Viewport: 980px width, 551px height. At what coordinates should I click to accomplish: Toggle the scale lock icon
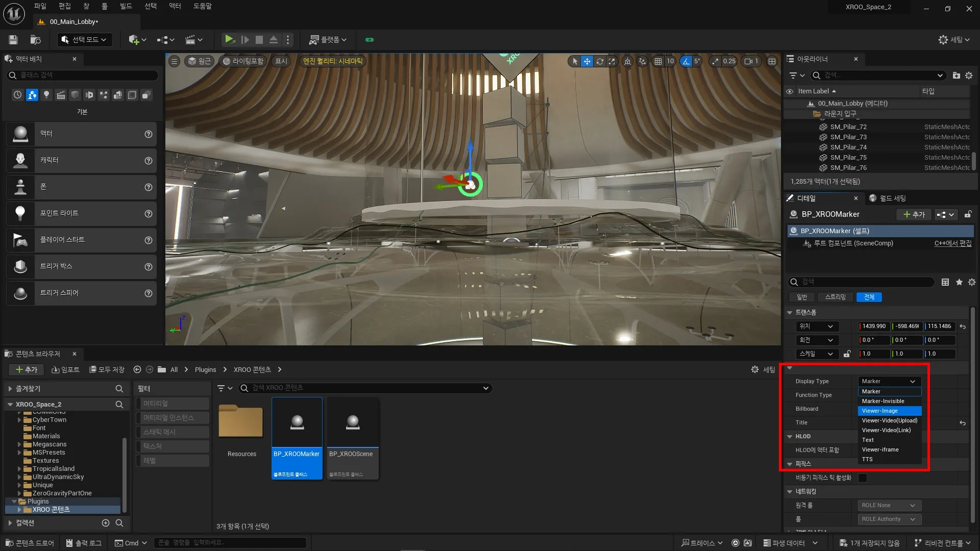pyautogui.click(x=847, y=354)
